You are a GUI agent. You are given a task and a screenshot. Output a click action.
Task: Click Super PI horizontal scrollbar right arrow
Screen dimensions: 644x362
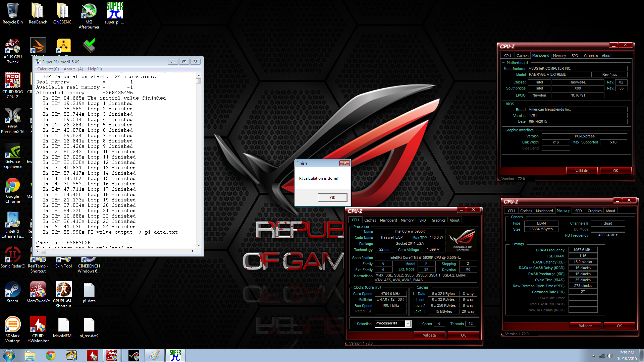pyautogui.click(x=193, y=251)
